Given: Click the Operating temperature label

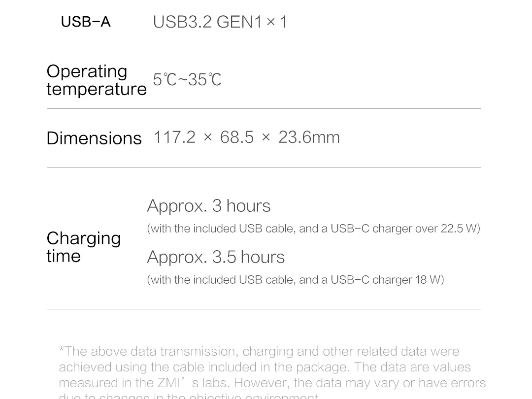Looking at the screenshot, I should (x=96, y=80).
